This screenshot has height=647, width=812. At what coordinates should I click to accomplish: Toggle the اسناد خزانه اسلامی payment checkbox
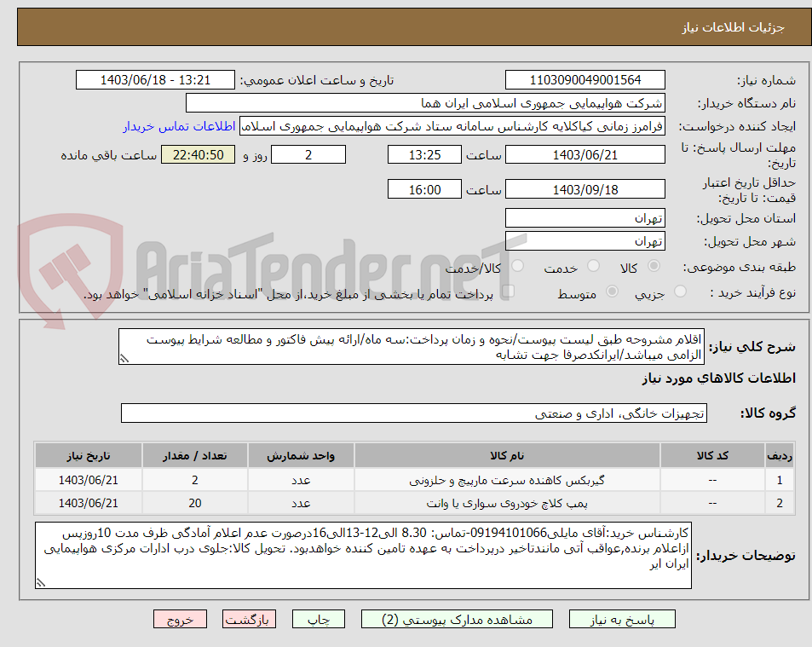tap(508, 292)
